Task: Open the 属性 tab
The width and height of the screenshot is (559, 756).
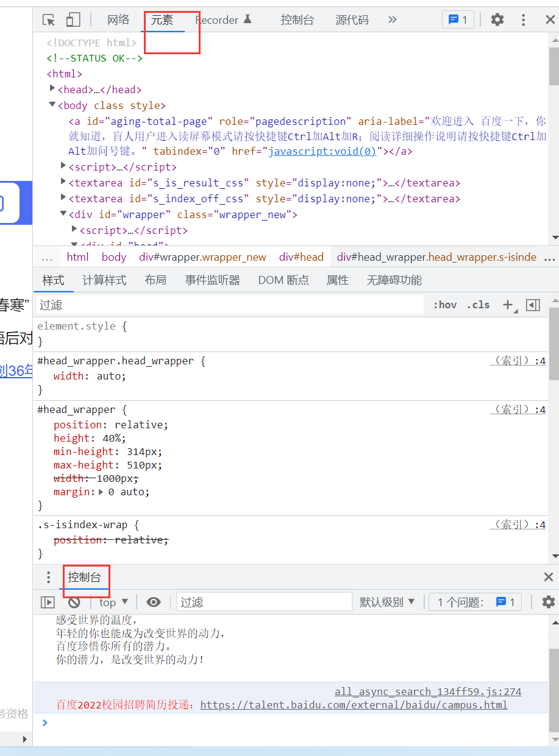Action: coord(338,280)
